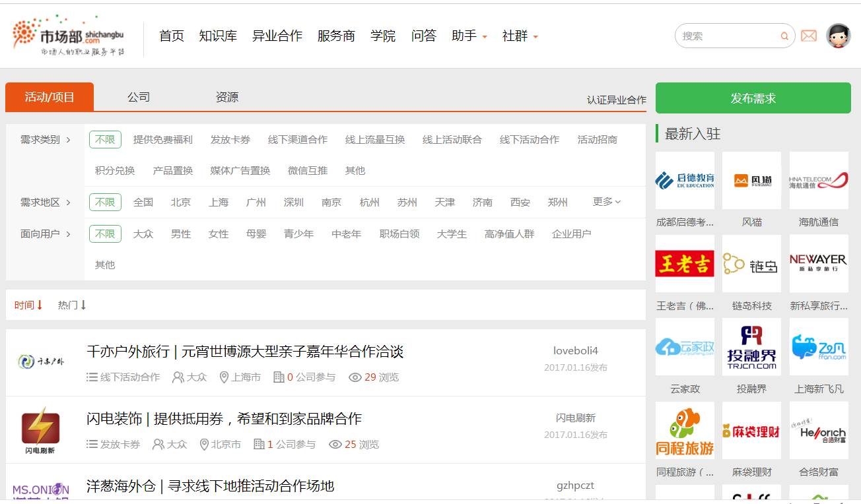Click the 千亦户外 listing logo
Screen dimensions: 861x504
pos(41,362)
